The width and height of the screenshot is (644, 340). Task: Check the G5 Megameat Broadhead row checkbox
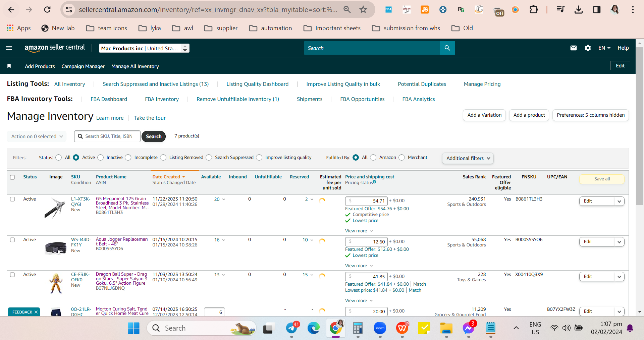12,199
